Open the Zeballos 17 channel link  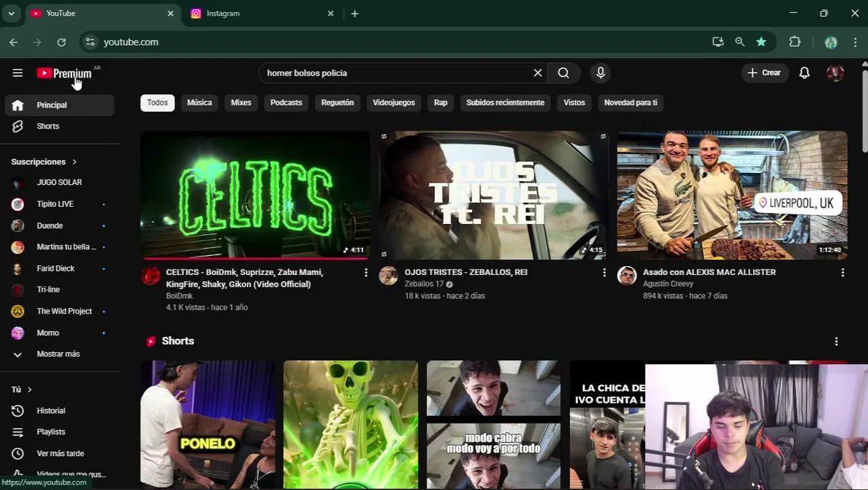pos(424,284)
